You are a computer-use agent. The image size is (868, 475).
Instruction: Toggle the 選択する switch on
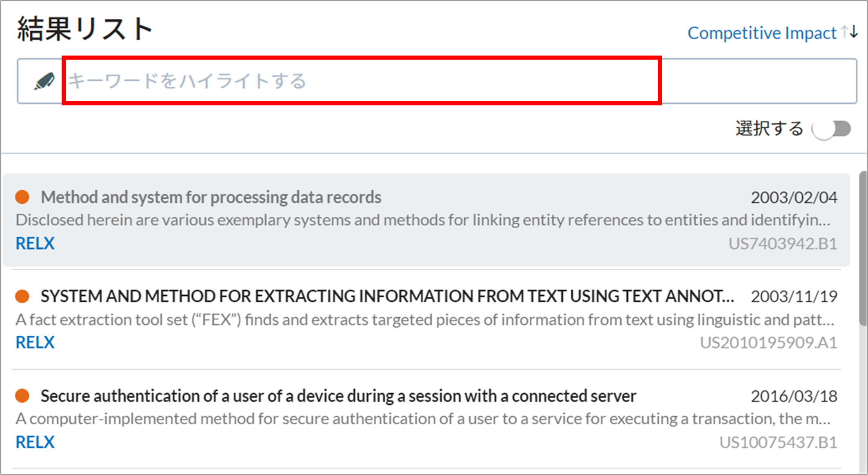(831, 129)
